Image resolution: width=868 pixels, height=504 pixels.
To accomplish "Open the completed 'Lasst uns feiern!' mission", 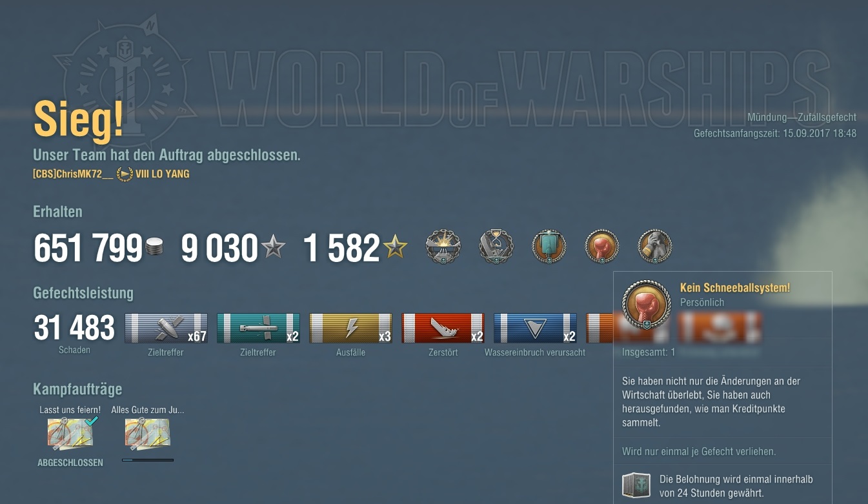I will coord(70,432).
